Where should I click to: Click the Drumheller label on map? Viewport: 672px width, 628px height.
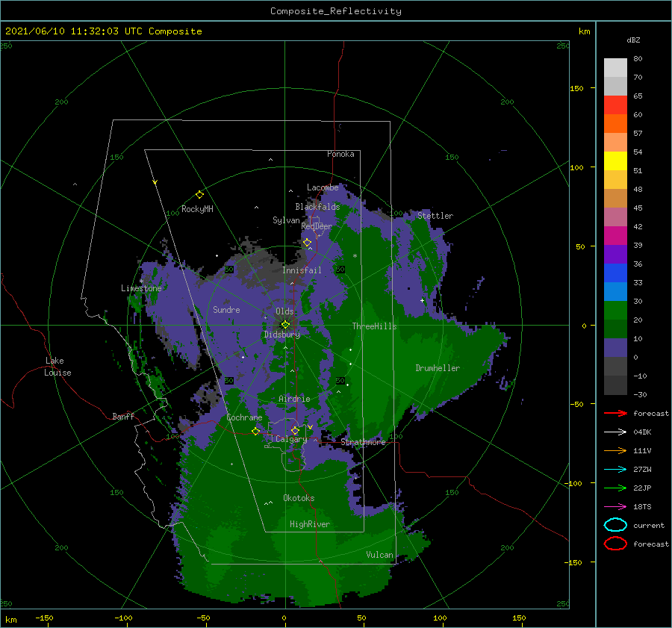438,368
